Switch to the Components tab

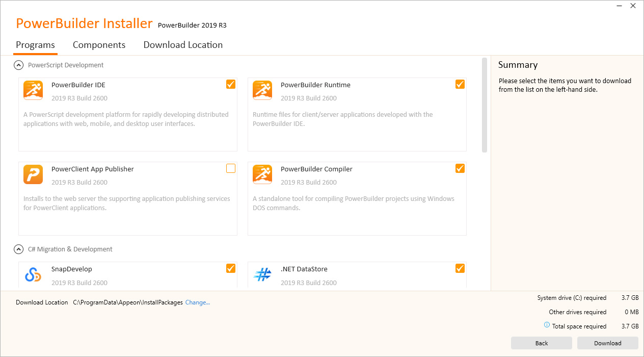[99, 45]
